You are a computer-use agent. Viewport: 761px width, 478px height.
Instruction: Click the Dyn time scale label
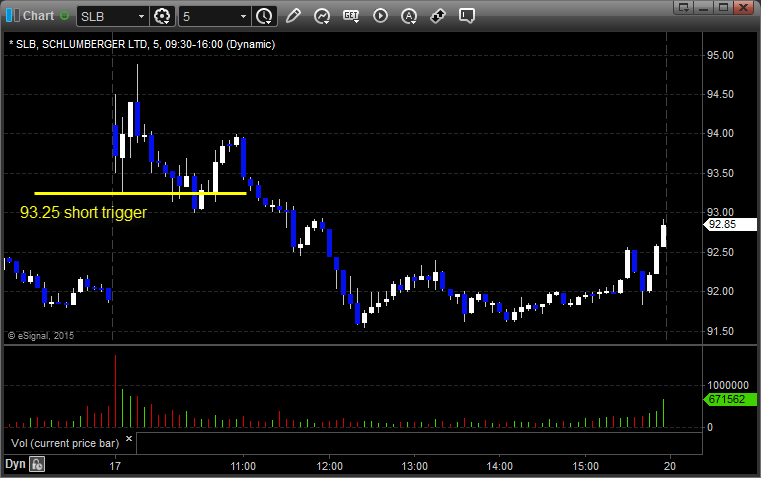(15, 464)
